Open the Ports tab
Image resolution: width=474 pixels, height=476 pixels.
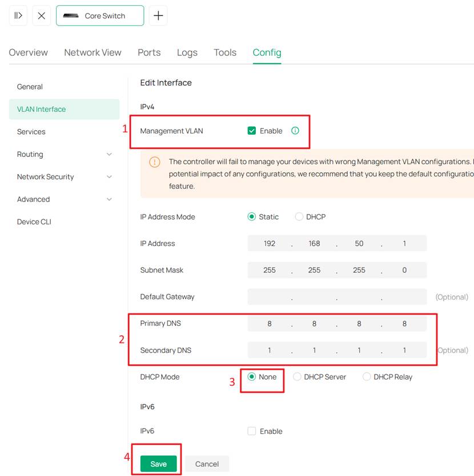[x=149, y=53]
